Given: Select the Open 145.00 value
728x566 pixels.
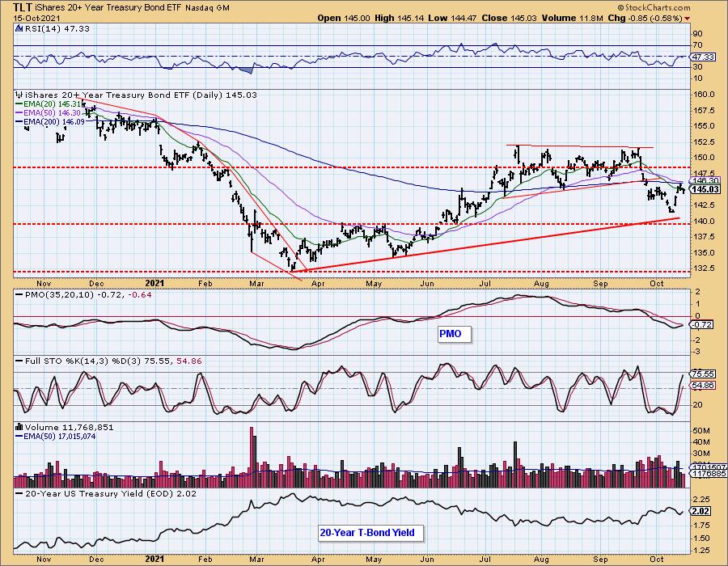Looking at the screenshot, I should click(344, 18).
